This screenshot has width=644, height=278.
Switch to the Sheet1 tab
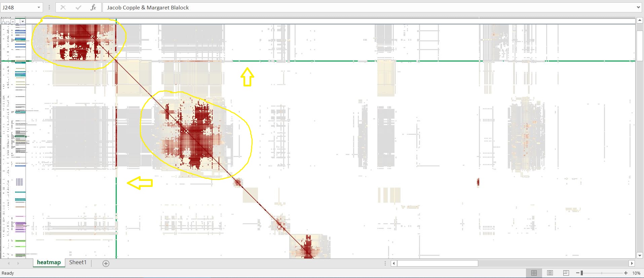tap(78, 263)
